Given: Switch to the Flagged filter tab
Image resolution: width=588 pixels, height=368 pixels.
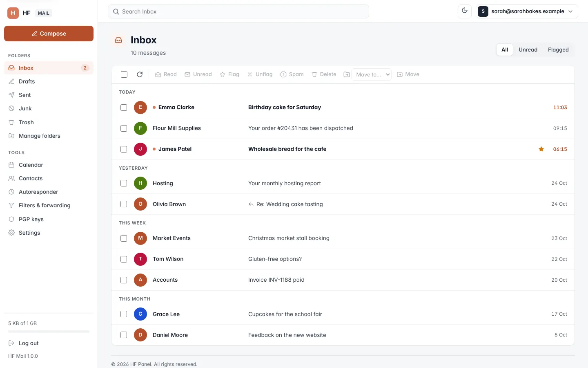Looking at the screenshot, I should coord(558,49).
